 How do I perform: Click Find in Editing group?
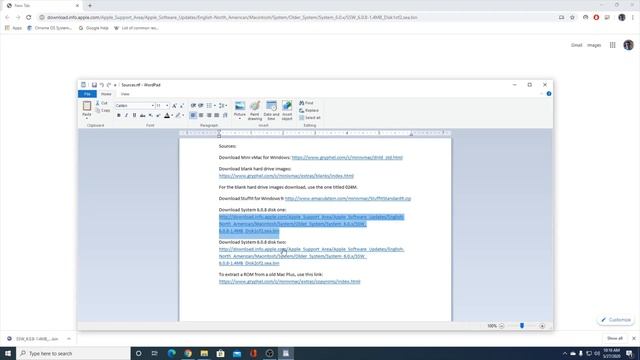[307, 103]
